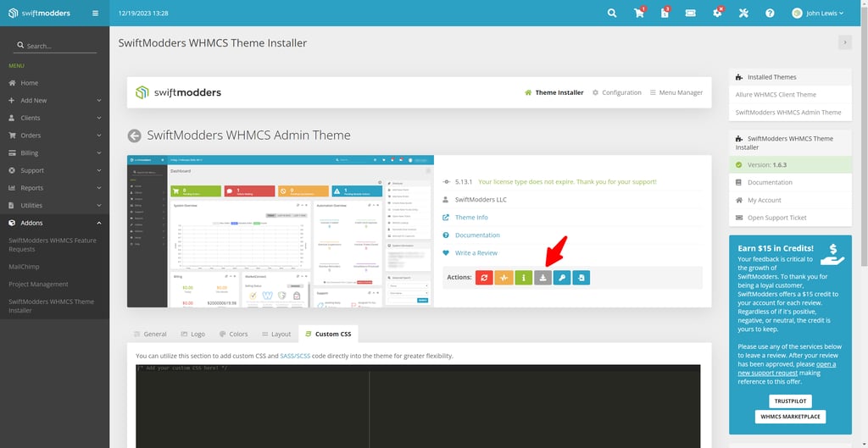This screenshot has width=868, height=448.
Task: Toggle the sidebar hamburger menu
Action: [x=95, y=14]
